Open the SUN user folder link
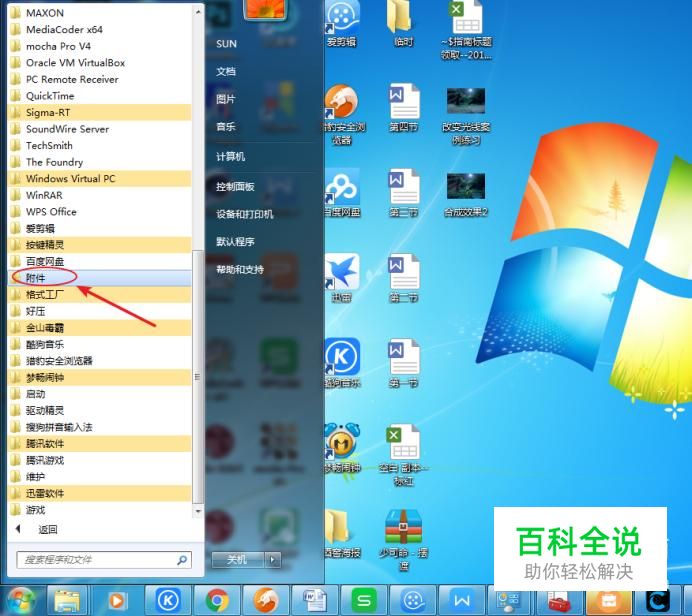 coord(226,44)
